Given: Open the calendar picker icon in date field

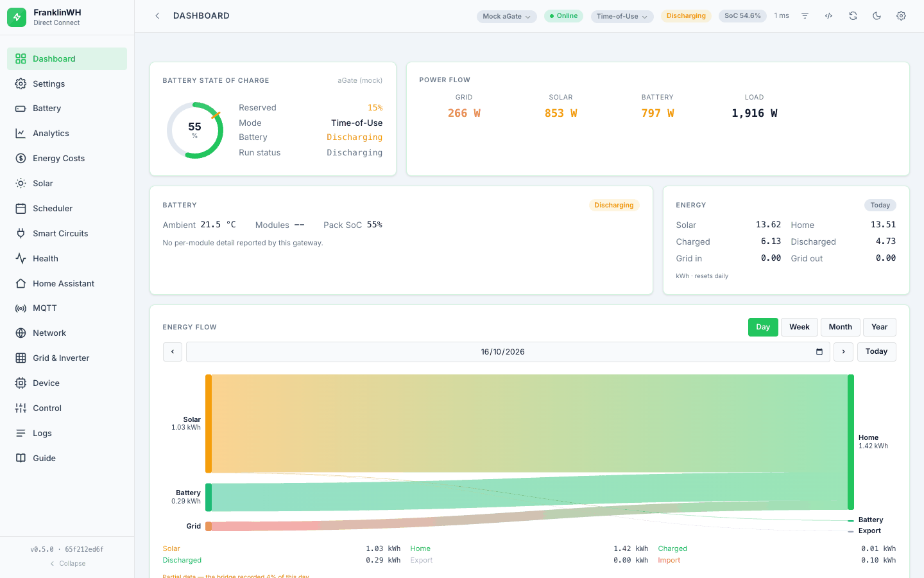Looking at the screenshot, I should (819, 352).
